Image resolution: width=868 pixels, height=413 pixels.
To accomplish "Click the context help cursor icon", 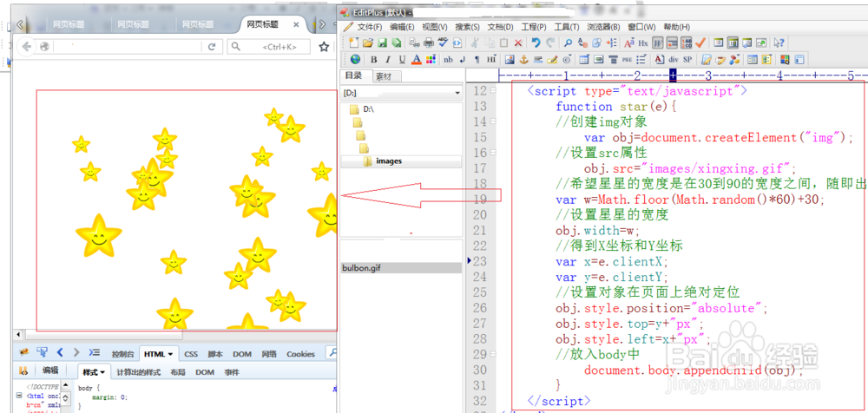I will point(779,43).
